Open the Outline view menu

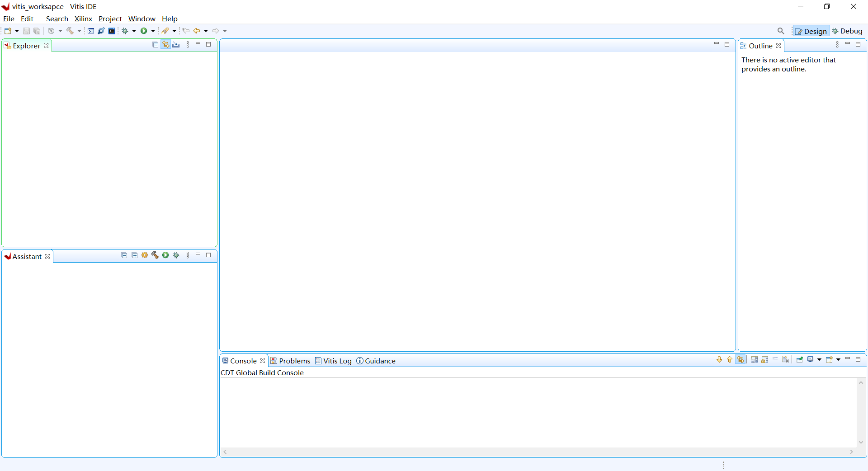click(x=837, y=44)
